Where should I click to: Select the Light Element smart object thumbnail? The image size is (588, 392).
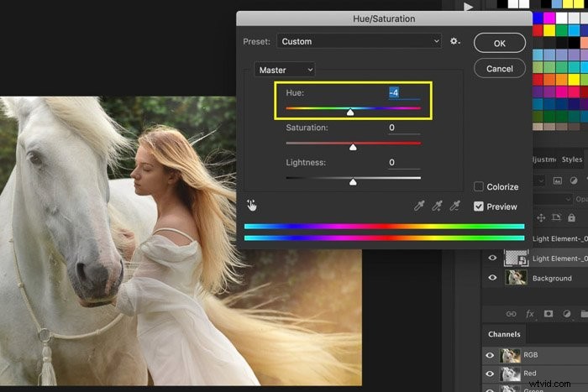pos(516,258)
